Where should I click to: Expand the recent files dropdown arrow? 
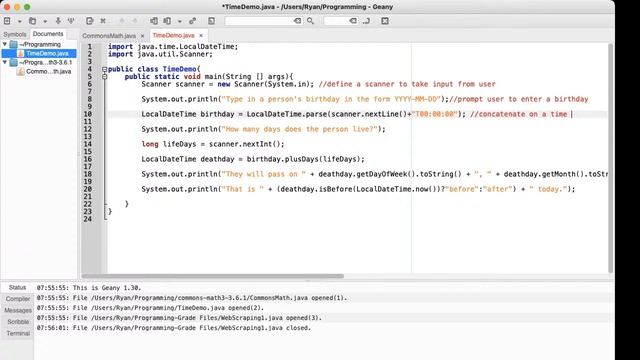pos(45,21)
